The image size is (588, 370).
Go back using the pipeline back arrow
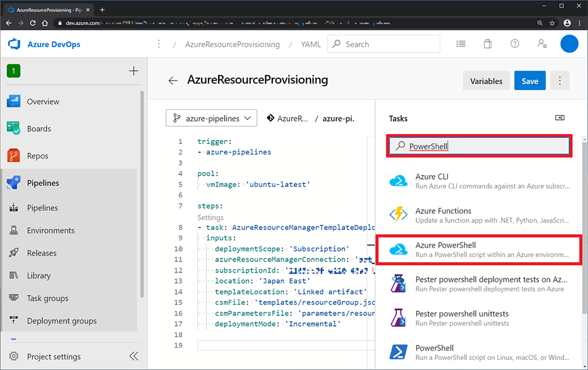pos(173,80)
